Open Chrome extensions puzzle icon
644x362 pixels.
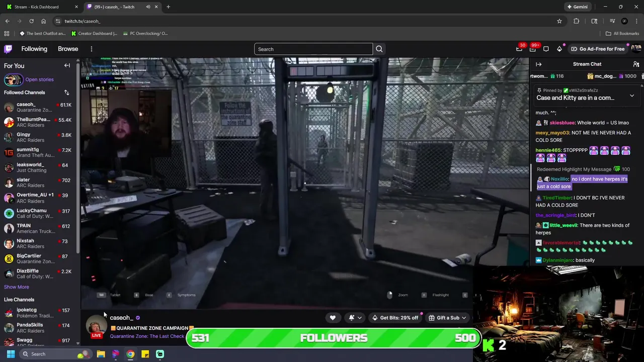[x=577, y=21]
